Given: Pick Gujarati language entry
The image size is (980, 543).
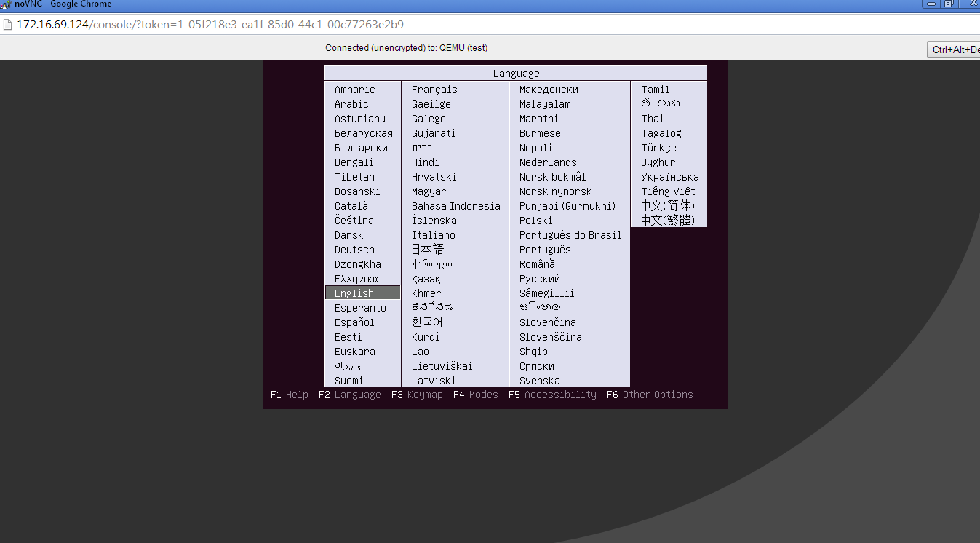Looking at the screenshot, I should [434, 133].
